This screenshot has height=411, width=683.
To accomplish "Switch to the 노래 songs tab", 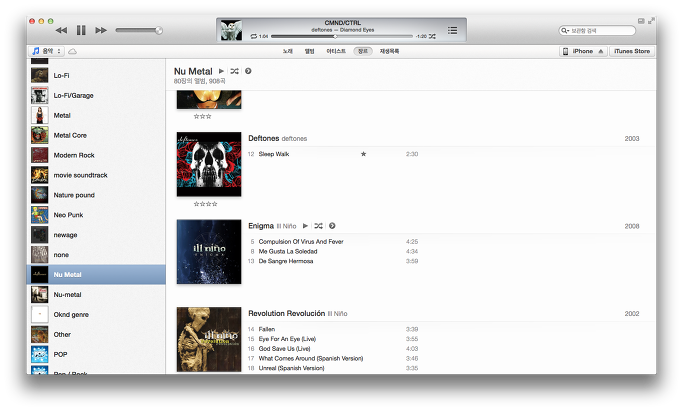I will [287, 51].
